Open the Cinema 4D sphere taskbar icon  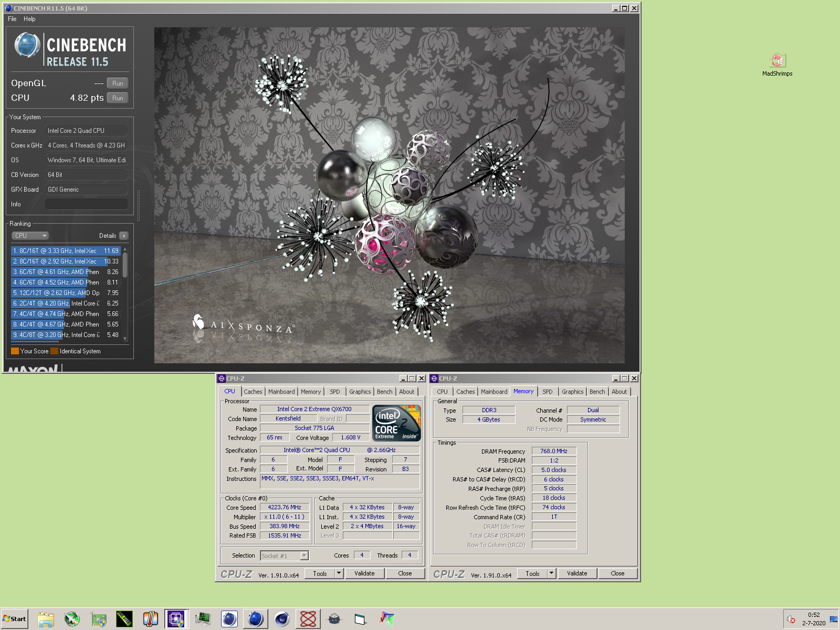click(x=282, y=619)
